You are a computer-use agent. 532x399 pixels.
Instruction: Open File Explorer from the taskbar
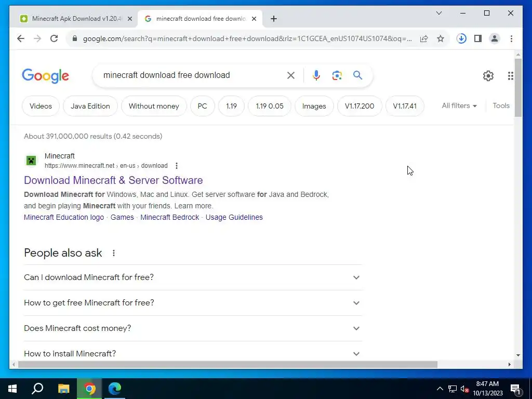click(x=63, y=389)
